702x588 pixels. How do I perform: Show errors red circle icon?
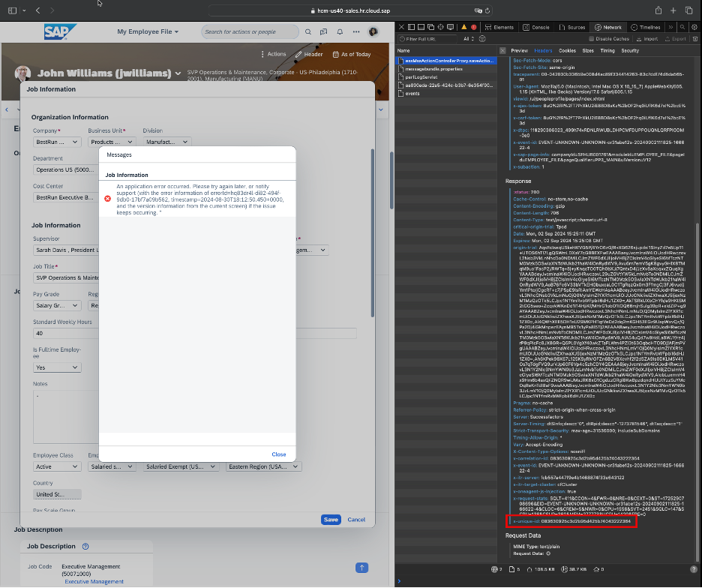474,27
